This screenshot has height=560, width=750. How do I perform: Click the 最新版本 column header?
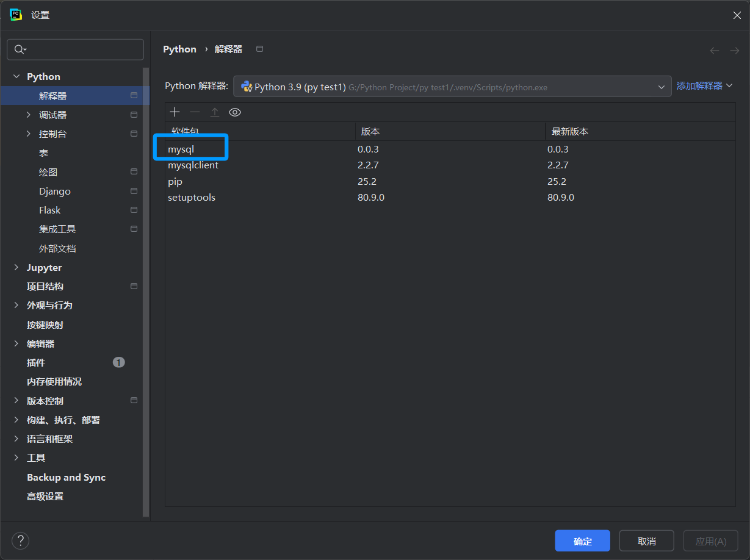coord(640,131)
